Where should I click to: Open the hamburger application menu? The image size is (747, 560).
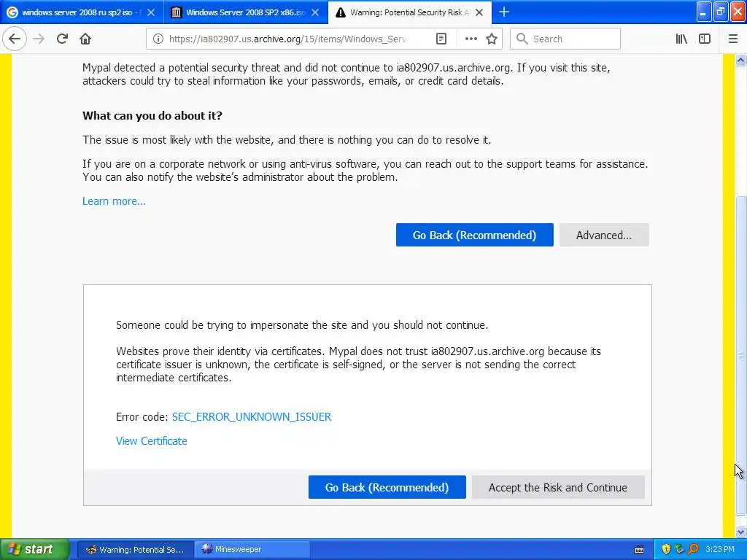(733, 39)
